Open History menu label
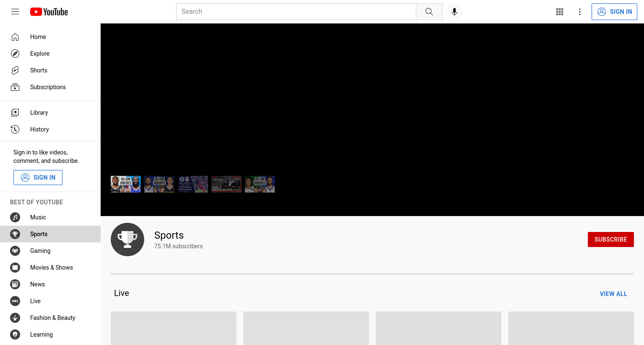Screen dimensions: 644x345 (x=39, y=129)
